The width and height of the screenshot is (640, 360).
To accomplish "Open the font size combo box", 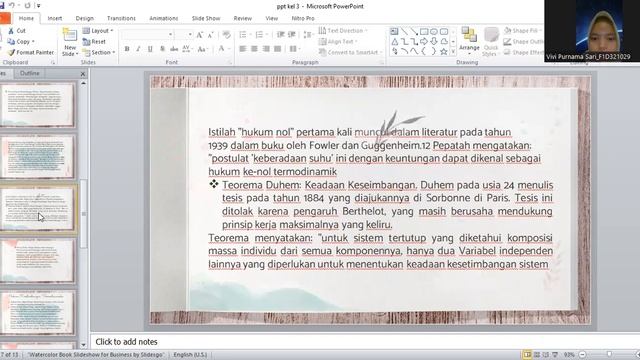I will (x=184, y=35).
